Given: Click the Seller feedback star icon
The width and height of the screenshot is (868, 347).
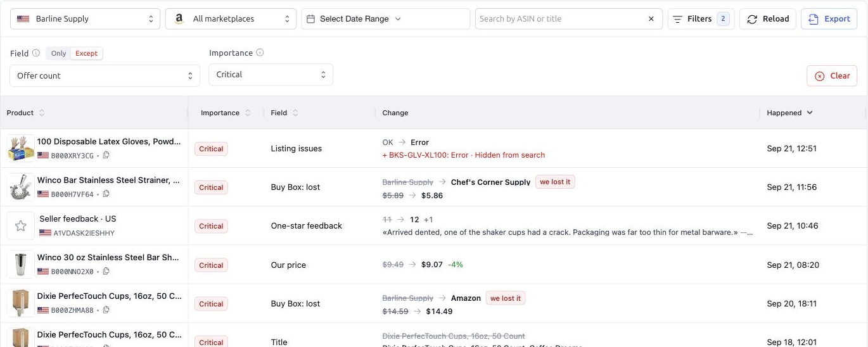Looking at the screenshot, I should click(21, 225).
